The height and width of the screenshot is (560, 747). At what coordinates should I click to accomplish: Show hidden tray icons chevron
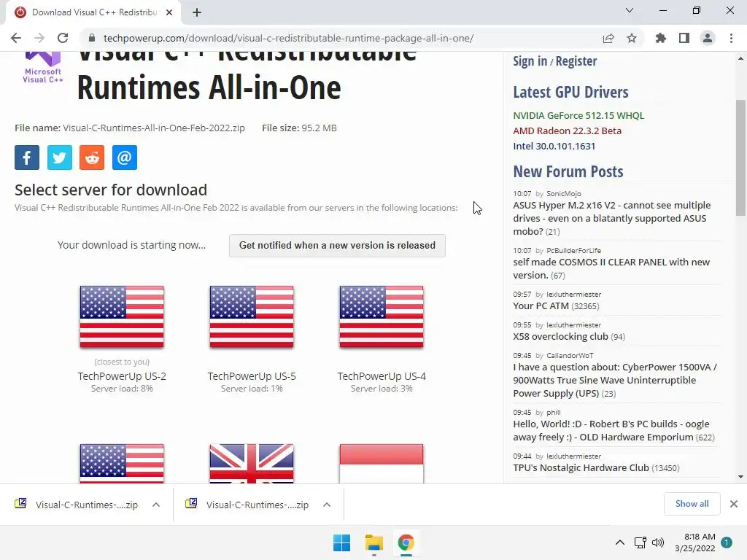[x=620, y=542]
